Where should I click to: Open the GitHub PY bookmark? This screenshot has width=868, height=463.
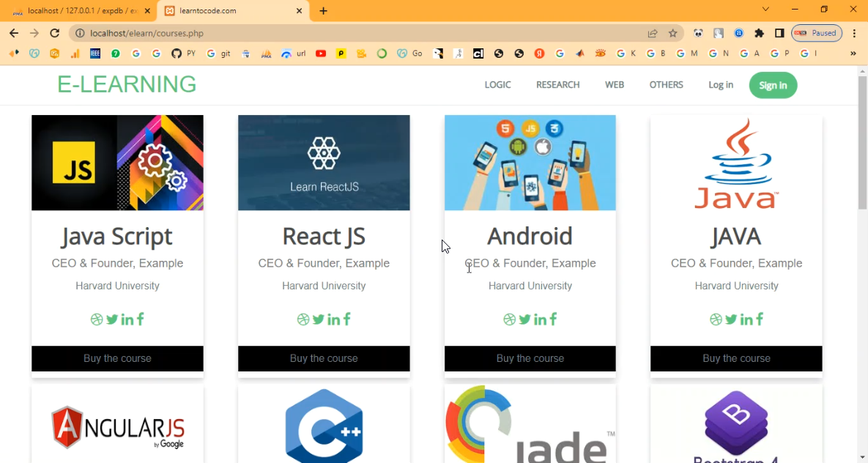183,53
